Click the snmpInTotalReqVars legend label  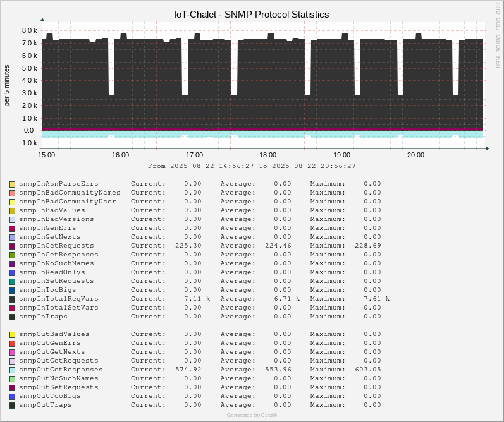tap(59, 299)
